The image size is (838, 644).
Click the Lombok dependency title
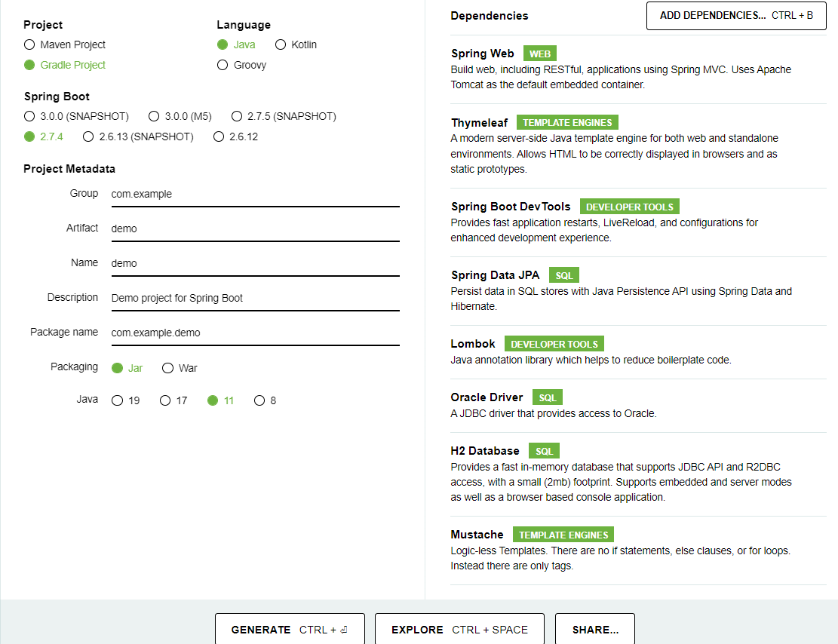472,344
